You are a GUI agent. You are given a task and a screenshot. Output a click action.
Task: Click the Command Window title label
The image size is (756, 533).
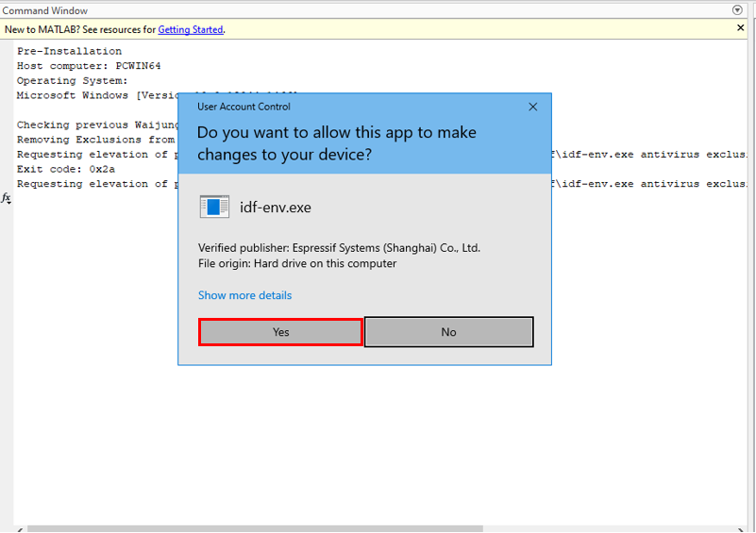tap(45, 10)
